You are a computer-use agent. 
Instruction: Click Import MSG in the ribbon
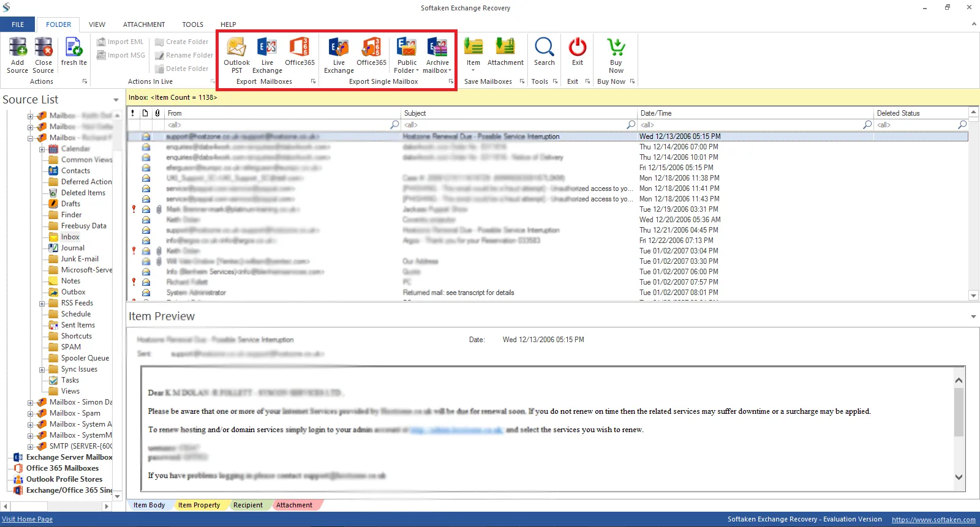pos(121,55)
